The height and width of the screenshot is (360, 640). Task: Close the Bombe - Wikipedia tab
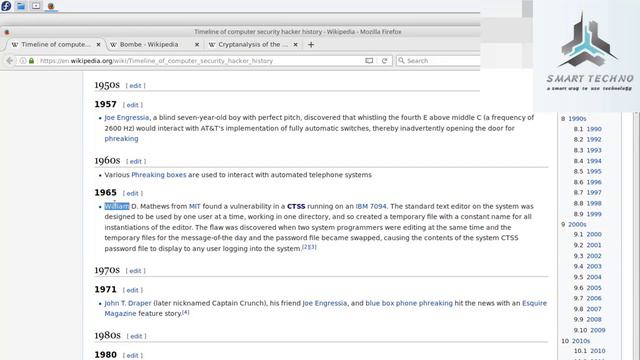(x=197, y=44)
